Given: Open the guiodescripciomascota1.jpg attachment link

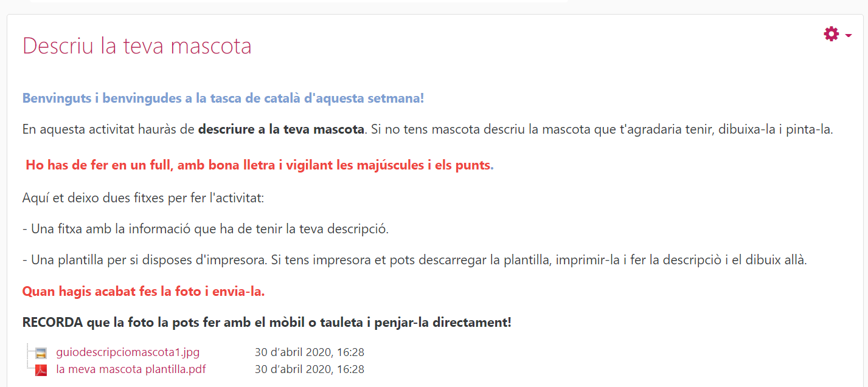Looking at the screenshot, I should click(x=128, y=352).
